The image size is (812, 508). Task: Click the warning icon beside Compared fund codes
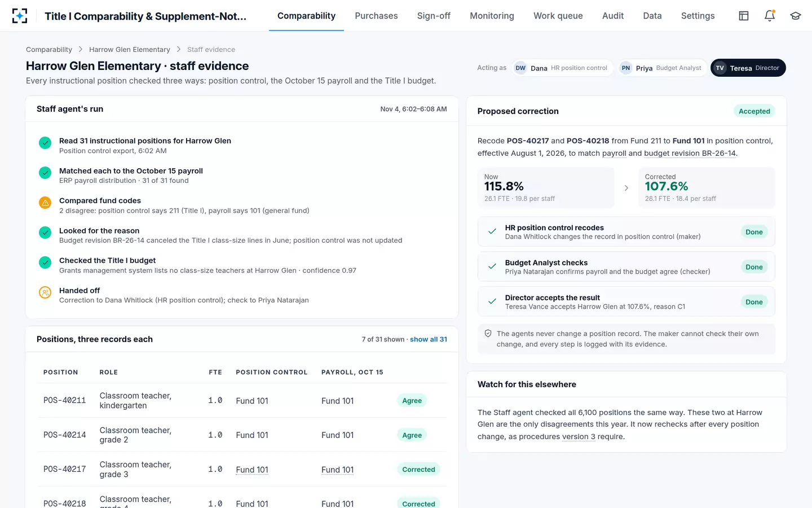click(x=45, y=203)
